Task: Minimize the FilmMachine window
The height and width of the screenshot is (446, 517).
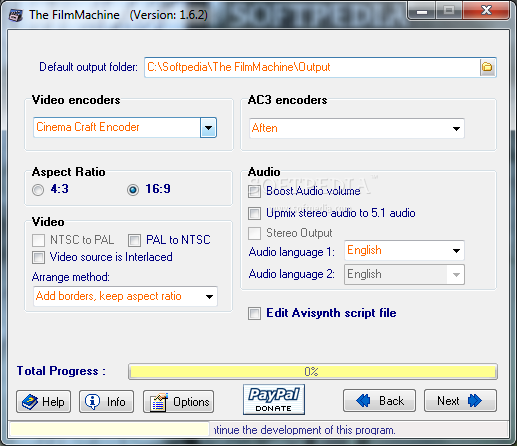Action: pyautogui.click(x=422, y=12)
